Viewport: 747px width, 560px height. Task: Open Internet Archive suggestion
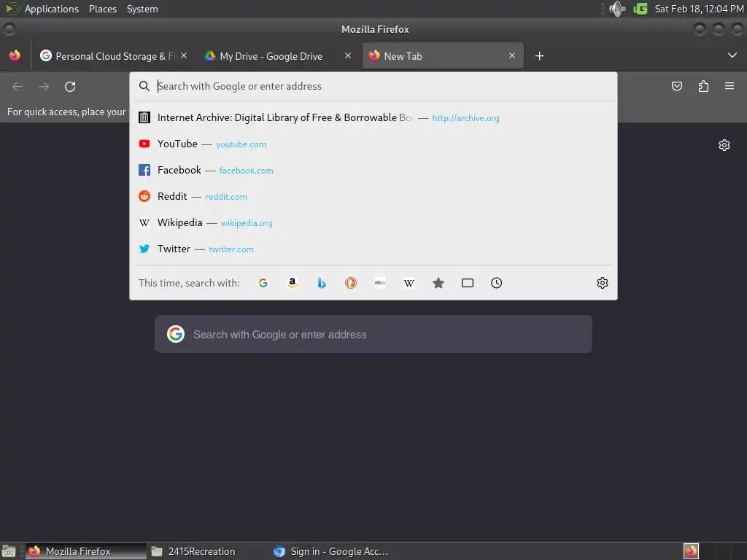tap(373, 117)
